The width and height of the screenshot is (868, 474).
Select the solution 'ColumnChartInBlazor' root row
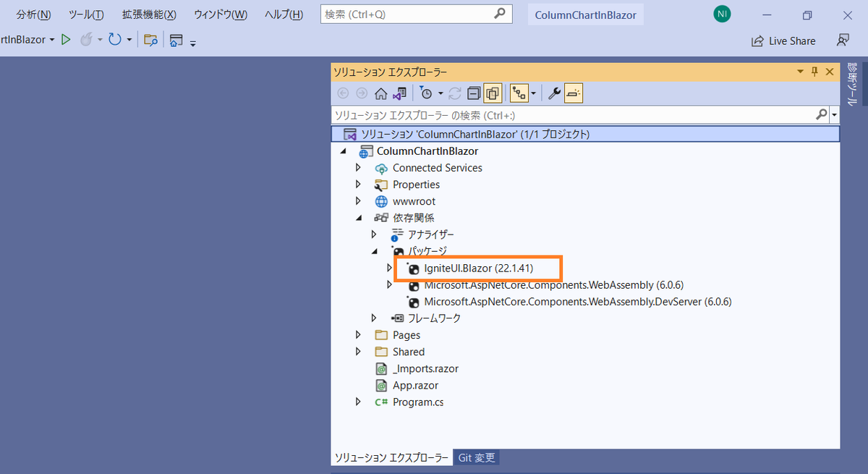pyautogui.click(x=585, y=134)
